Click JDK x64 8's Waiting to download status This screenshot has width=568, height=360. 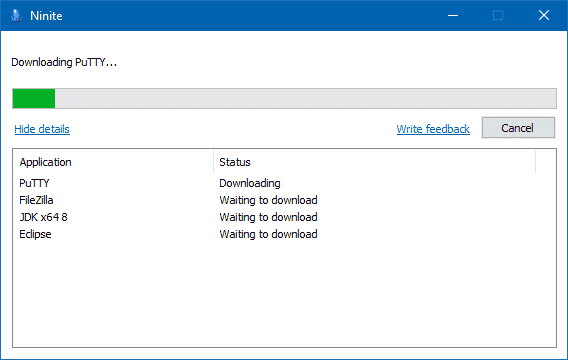(268, 217)
